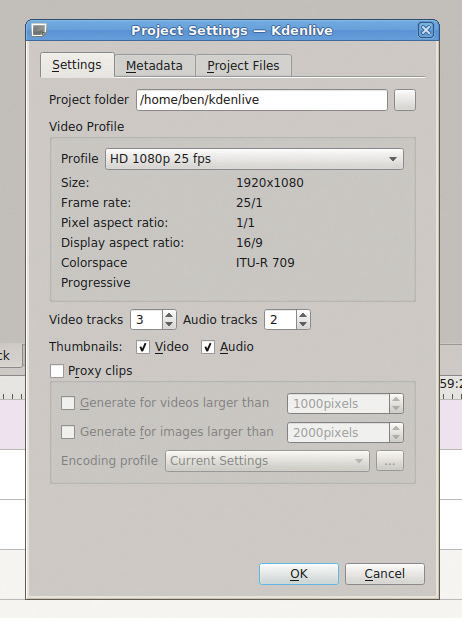Decrease the Video tracks count

169,324
